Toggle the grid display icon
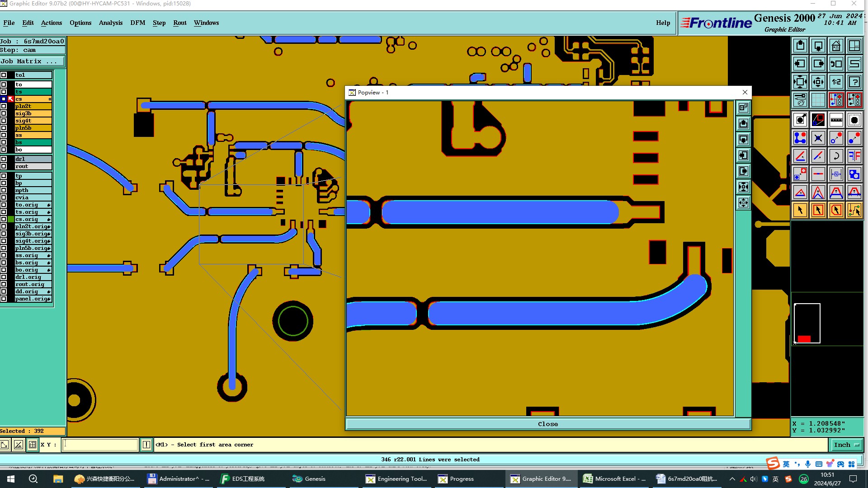 pos(818,100)
